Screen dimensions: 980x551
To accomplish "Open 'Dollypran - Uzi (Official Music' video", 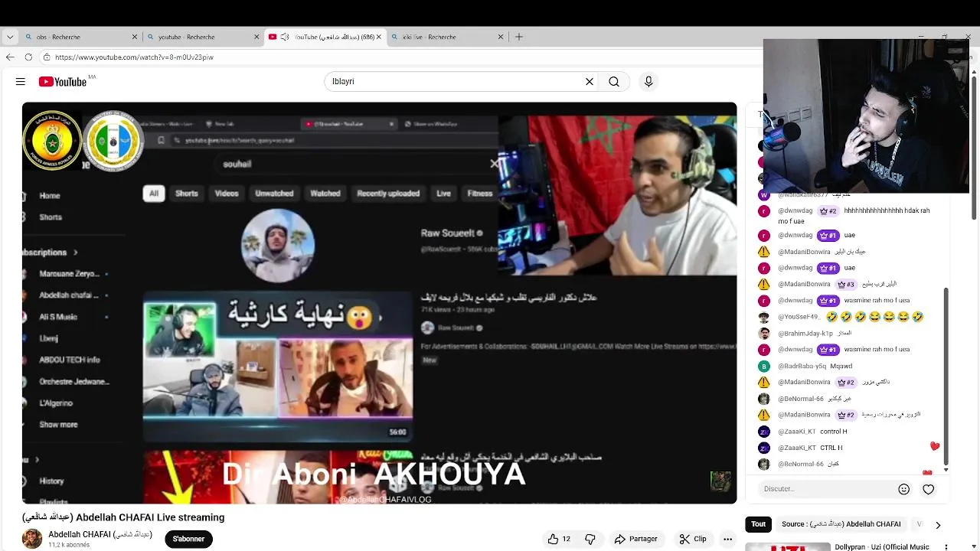I will 882,547.
